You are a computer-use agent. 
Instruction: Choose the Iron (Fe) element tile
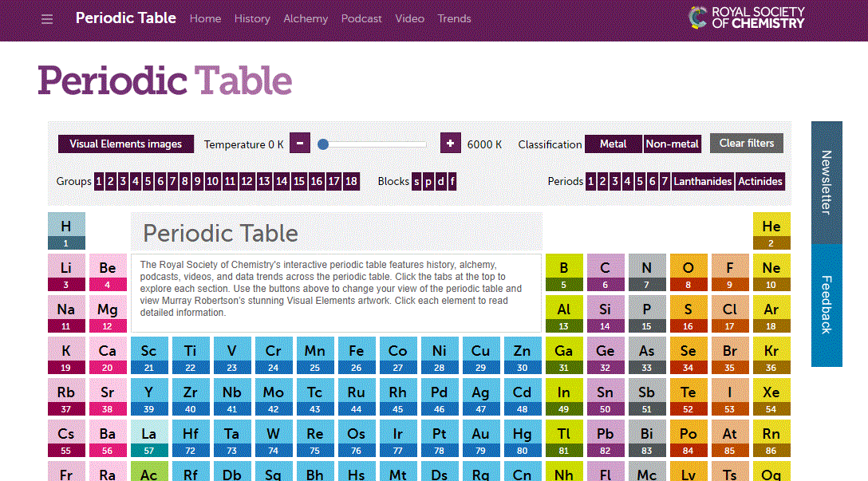[x=357, y=355]
